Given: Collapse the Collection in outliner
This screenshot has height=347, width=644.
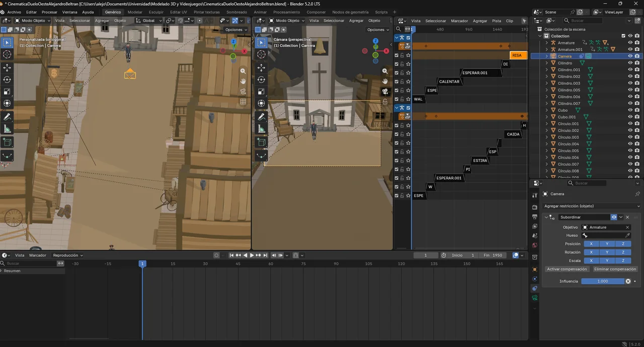Looking at the screenshot, I should tap(540, 36).
